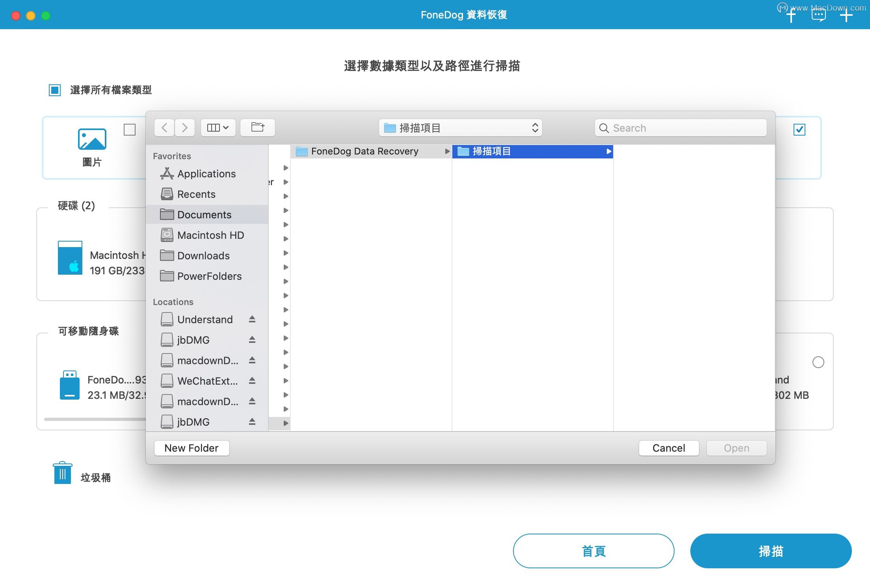Screen dimensions: 870x588
Task: Select Recents from Favorites sidebar
Action: [x=196, y=194]
